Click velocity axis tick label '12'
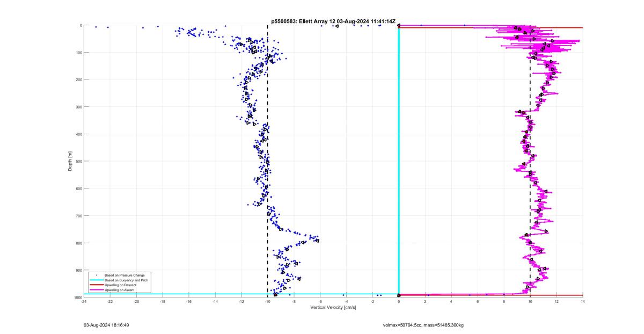 point(557,302)
